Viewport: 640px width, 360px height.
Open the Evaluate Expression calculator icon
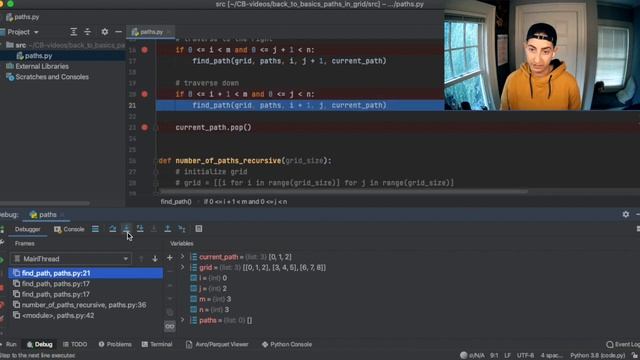(199, 229)
